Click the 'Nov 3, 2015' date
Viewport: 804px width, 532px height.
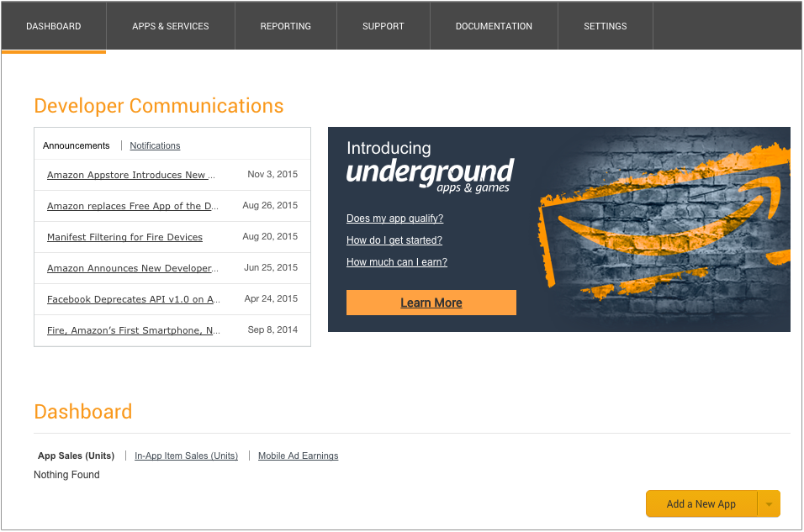272,174
